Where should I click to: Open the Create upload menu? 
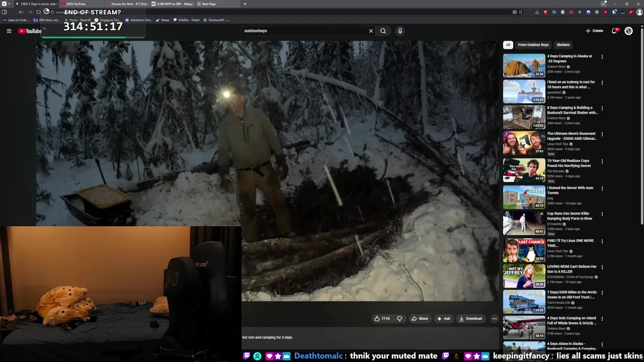point(594,31)
